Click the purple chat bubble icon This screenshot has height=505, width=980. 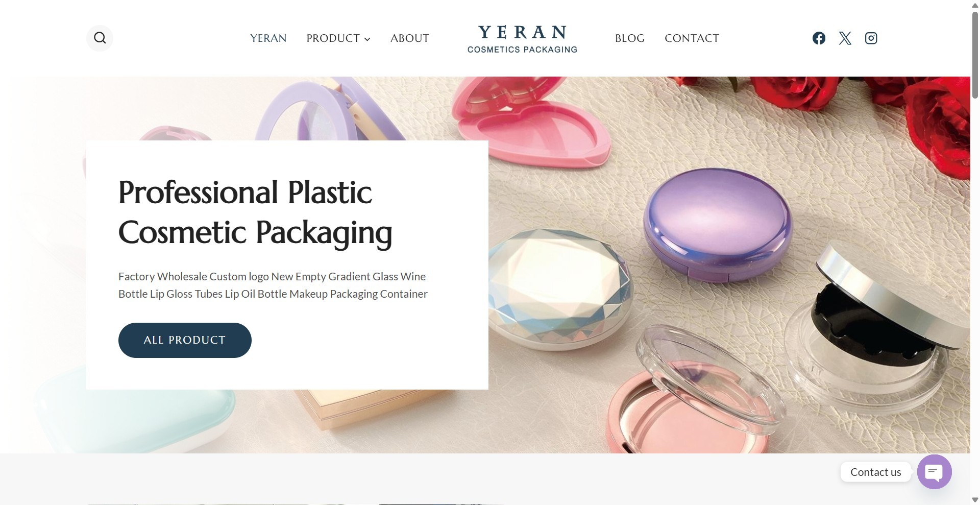[934, 472]
